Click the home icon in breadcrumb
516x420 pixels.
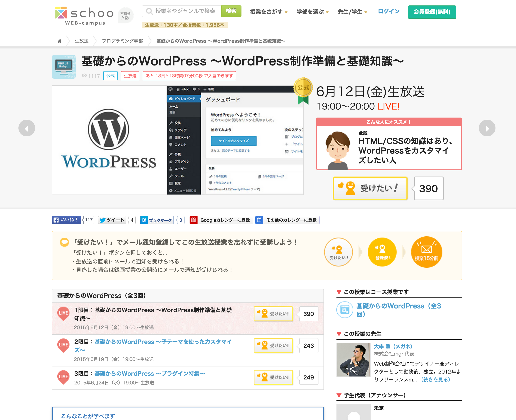pos(59,41)
